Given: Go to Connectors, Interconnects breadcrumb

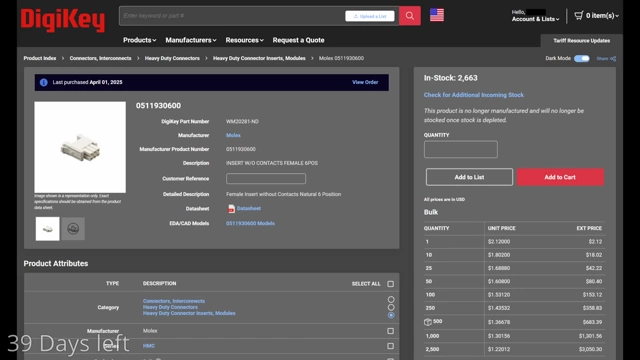Looking at the screenshot, I should 100,58.
